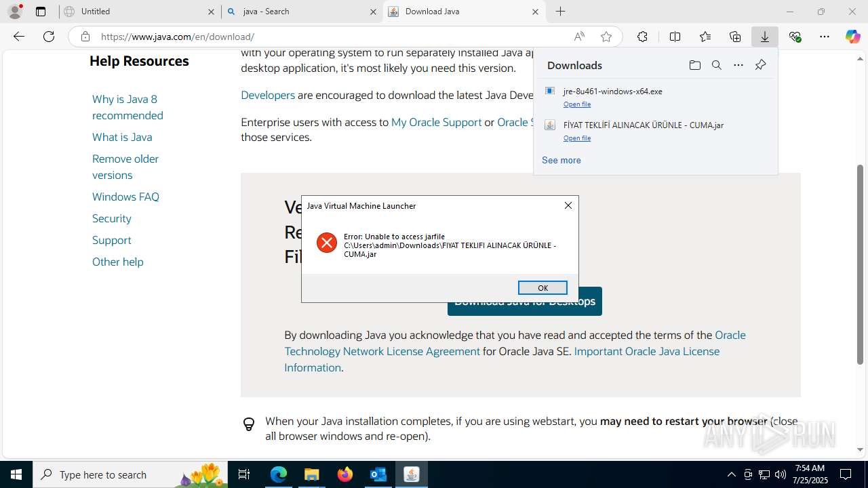868x488 pixels.
Task: Open more options in Downloads panel
Action: tap(738, 65)
